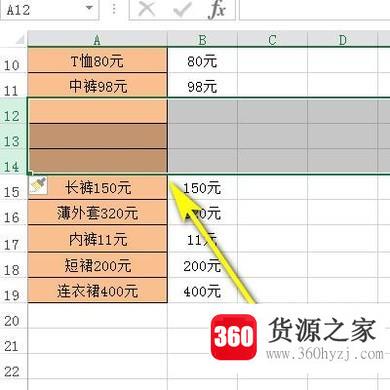Image resolution: width=390 pixels, height=390 pixels.
Task: Select row 10 header
Action: click(x=13, y=60)
